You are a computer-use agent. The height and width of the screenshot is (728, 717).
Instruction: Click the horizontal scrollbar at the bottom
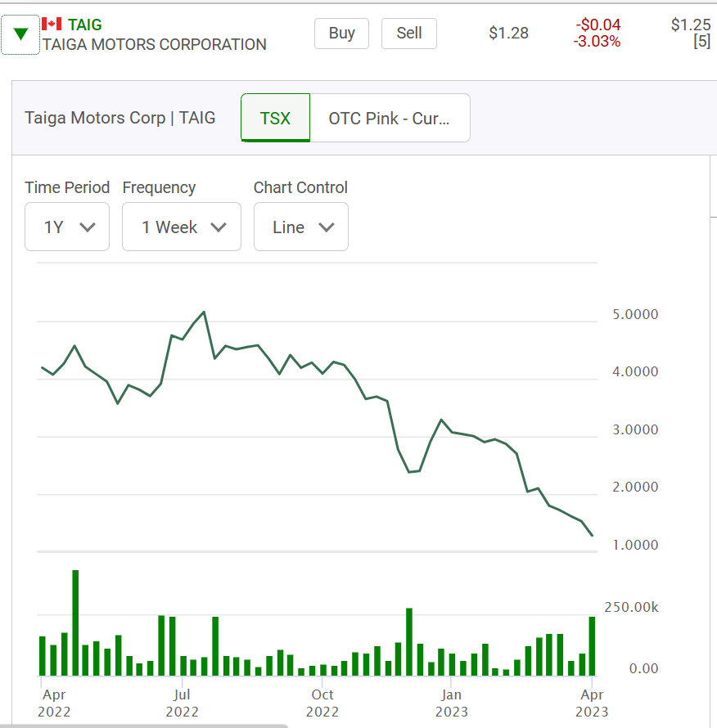pos(144,726)
